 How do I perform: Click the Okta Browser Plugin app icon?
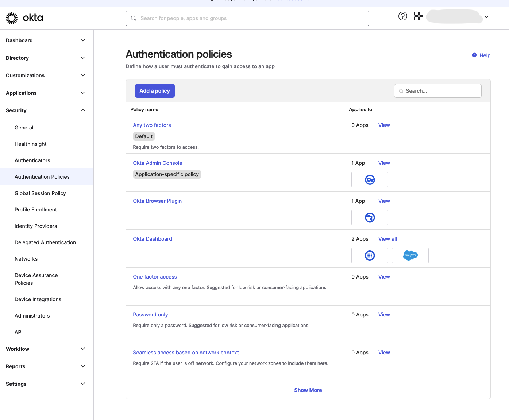coord(370,218)
